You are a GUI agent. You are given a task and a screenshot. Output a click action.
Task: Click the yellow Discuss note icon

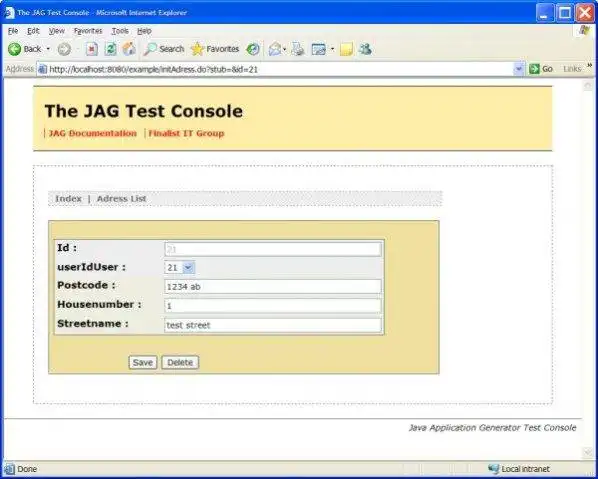346,49
